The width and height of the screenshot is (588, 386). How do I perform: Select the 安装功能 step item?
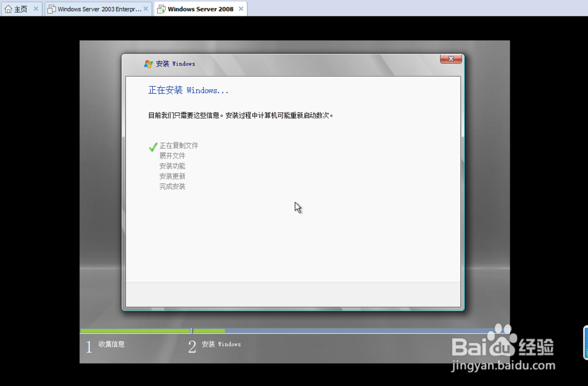pyautogui.click(x=172, y=165)
